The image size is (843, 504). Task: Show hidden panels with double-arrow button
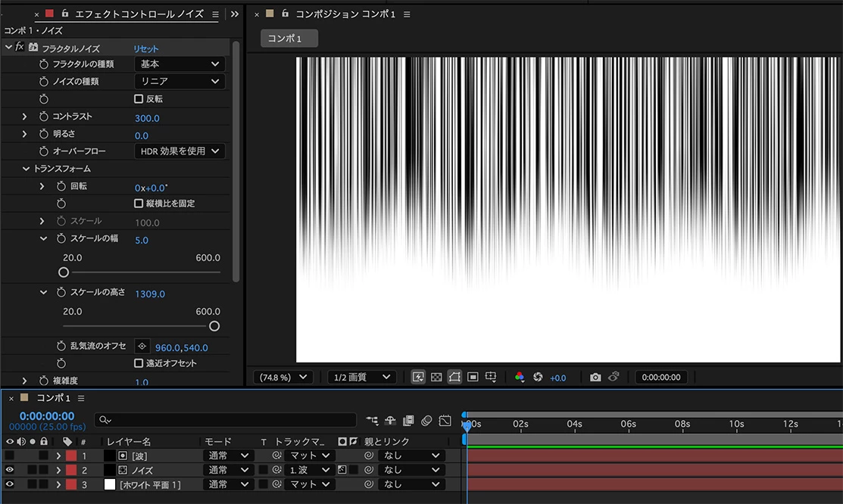[234, 14]
